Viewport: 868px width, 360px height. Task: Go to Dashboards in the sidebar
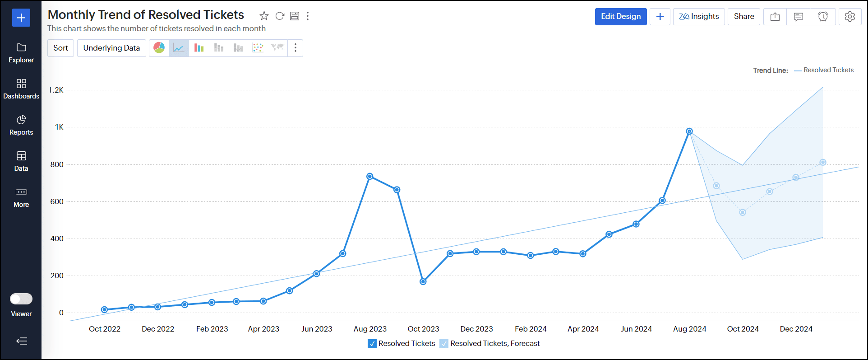click(x=21, y=89)
